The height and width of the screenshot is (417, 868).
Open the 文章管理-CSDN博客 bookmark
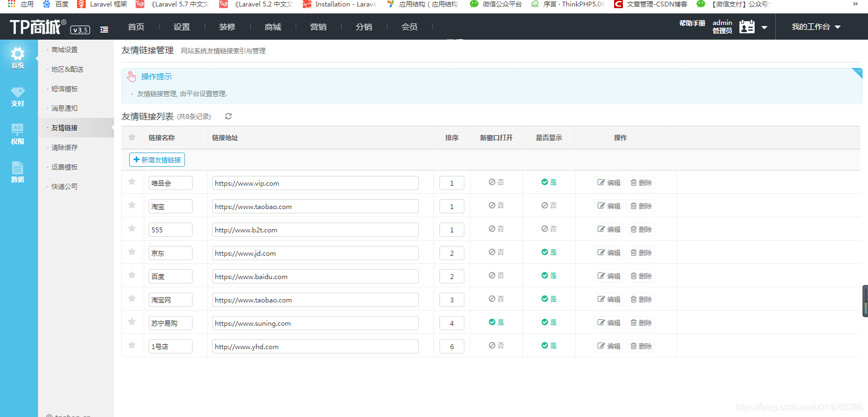pyautogui.click(x=650, y=4)
